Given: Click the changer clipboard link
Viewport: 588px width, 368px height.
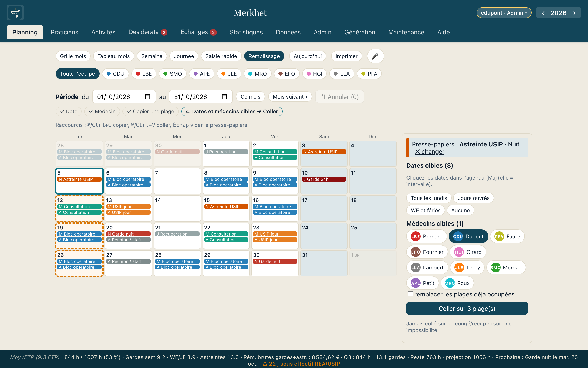Looking at the screenshot, I should pyautogui.click(x=430, y=152).
